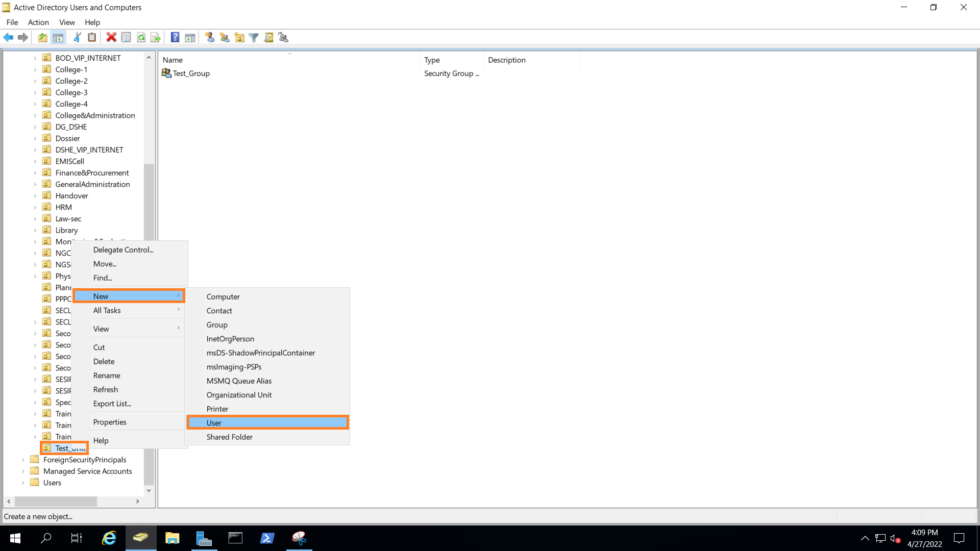The width and height of the screenshot is (980, 551).
Task: Sort by Name column header
Action: click(289, 60)
